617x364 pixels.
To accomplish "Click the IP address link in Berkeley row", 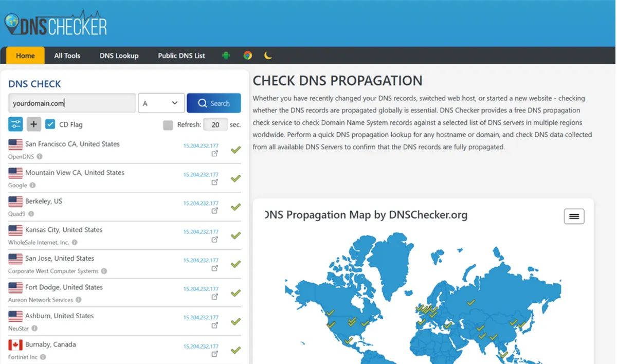I will pos(201,203).
